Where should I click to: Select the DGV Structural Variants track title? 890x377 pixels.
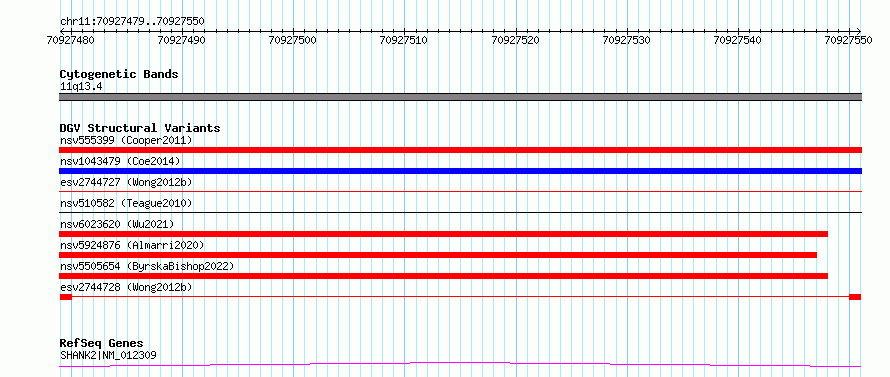[140, 128]
